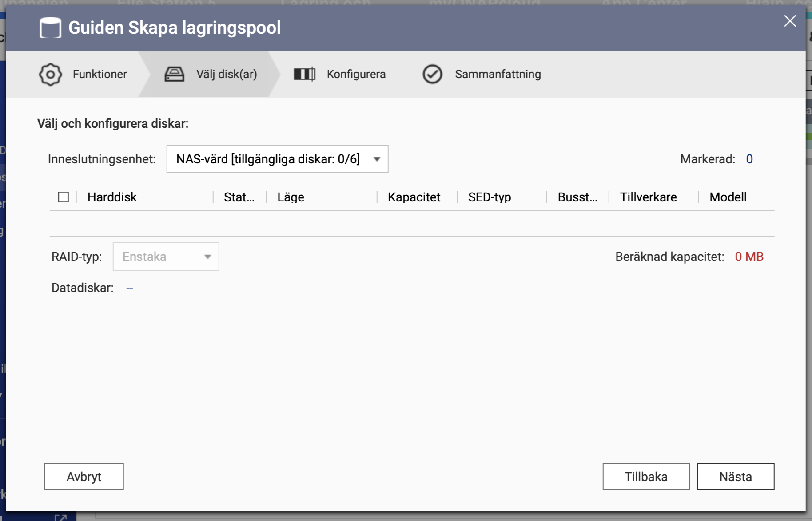
Task: Toggle the select-all Harddisk checkbox
Action: [x=64, y=197]
